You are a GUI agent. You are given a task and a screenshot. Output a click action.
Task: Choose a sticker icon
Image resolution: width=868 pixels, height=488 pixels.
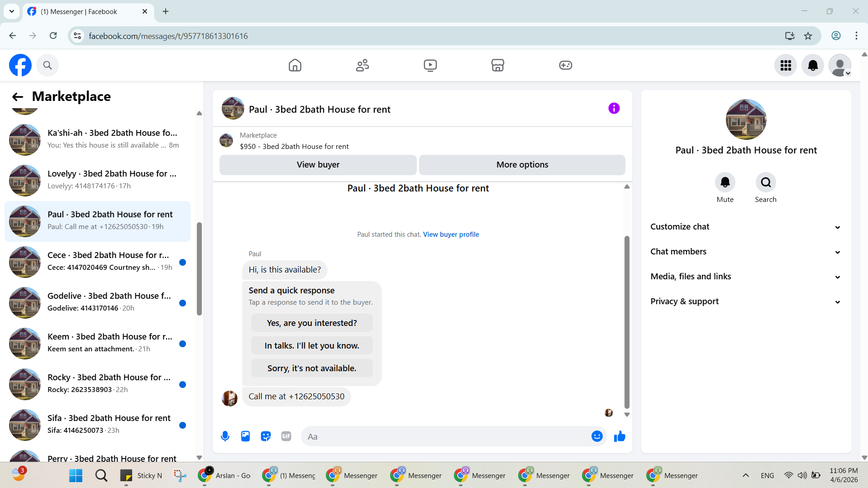click(266, 436)
